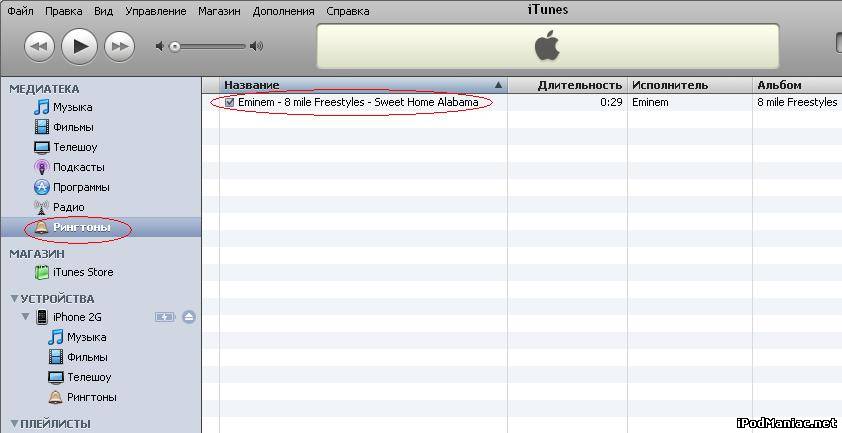This screenshot has height=433, width=842.
Task: Click the 8 mile Freestyles album cell
Action: pyautogui.click(x=797, y=102)
